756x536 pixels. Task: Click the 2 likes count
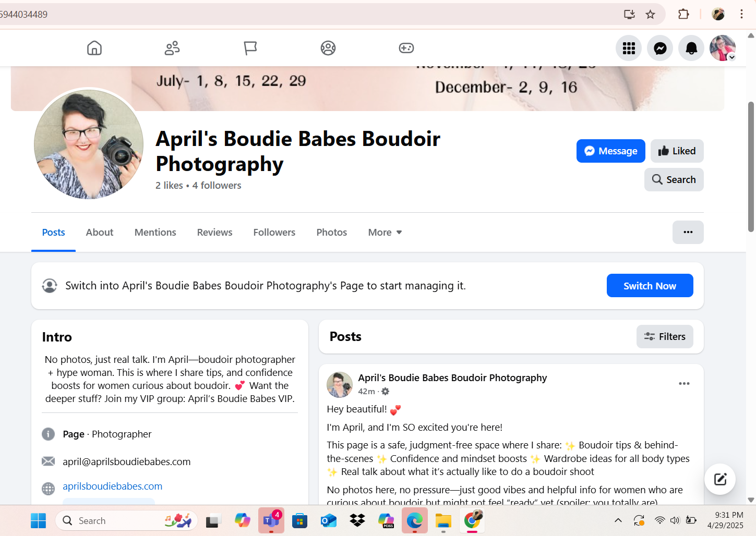coord(169,185)
